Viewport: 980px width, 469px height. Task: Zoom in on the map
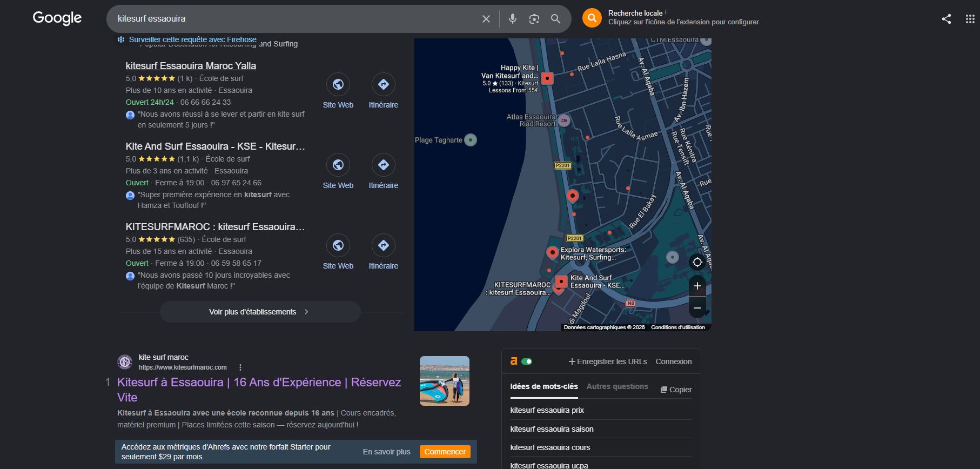coord(697,286)
